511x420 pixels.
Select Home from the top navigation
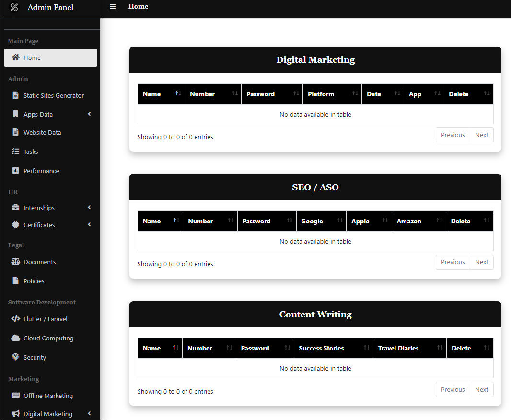138,7
